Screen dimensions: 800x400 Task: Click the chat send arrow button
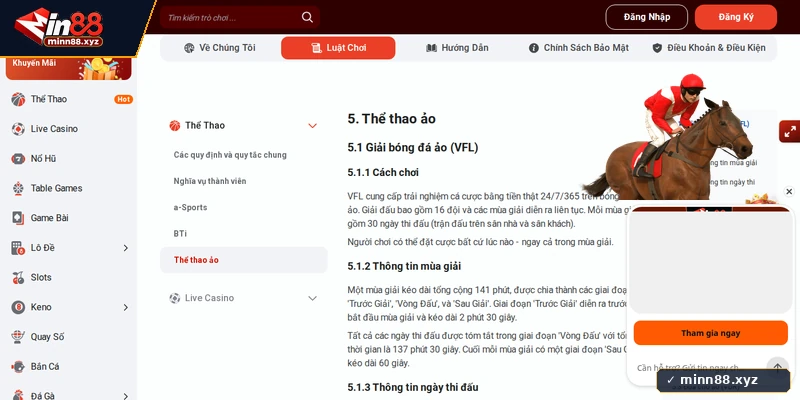(x=778, y=367)
